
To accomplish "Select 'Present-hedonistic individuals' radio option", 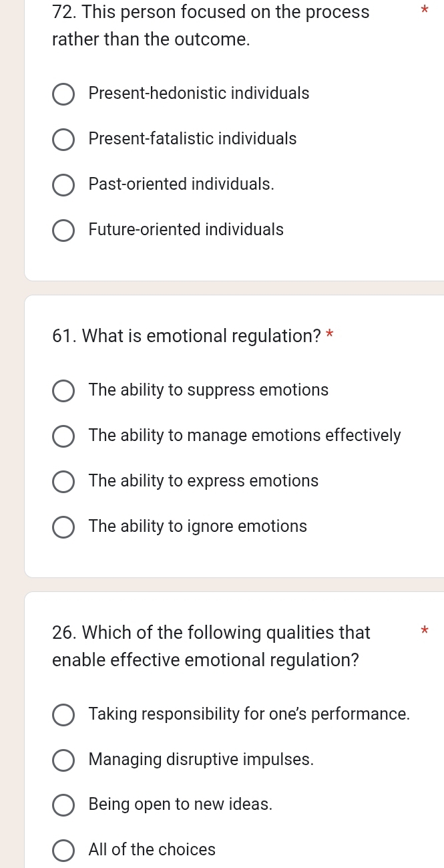I will click(63, 94).
